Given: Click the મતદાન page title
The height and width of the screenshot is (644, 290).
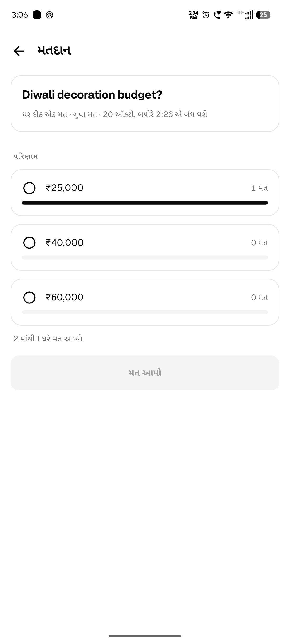Looking at the screenshot, I should pos(54,51).
